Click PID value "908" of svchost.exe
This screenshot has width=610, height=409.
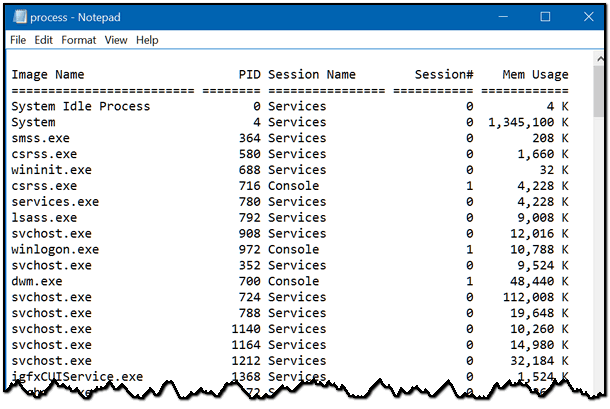point(250,234)
